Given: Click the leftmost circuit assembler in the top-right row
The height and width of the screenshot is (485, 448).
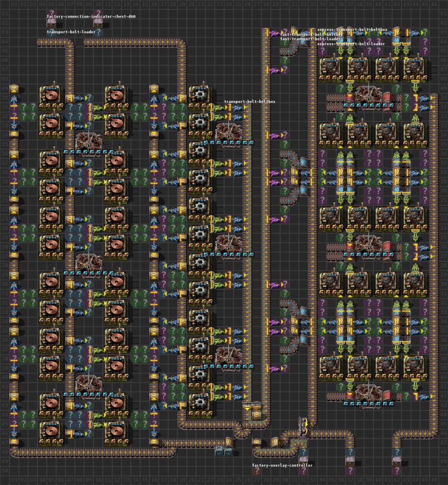Looking at the screenshot, I should point(331,69).
